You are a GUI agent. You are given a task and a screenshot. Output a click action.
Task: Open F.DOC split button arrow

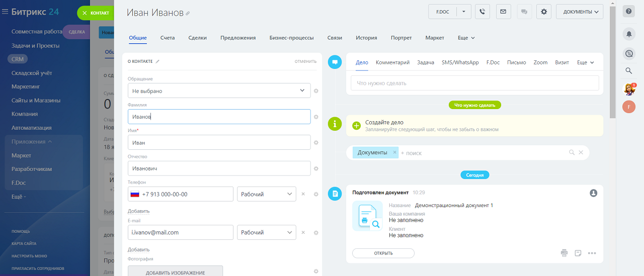click(463, 12)
